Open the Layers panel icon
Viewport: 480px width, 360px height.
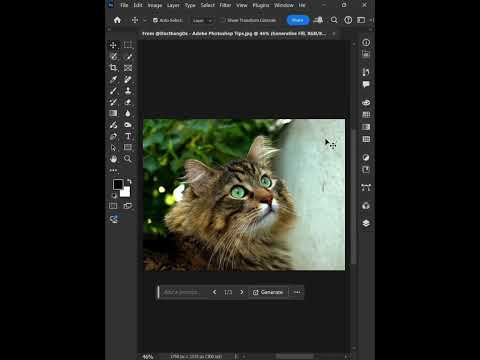pyautogui.click(x=366, y=223)
